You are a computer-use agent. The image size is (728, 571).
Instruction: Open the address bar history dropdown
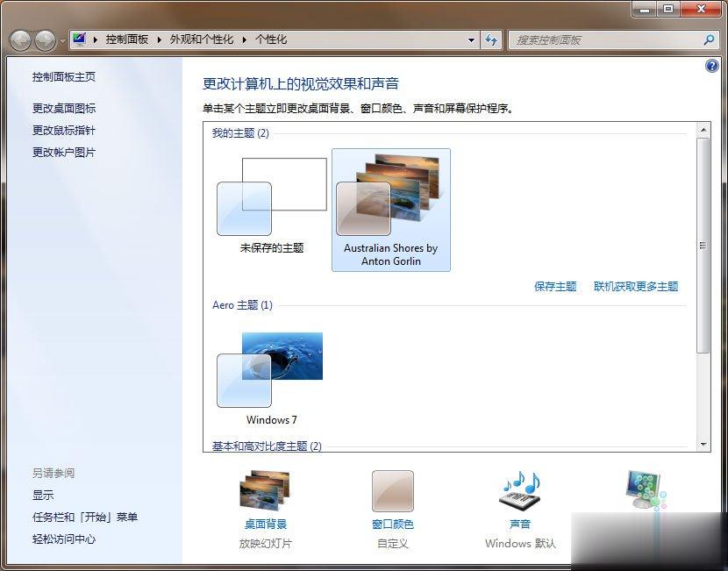(x=471, y=40)
